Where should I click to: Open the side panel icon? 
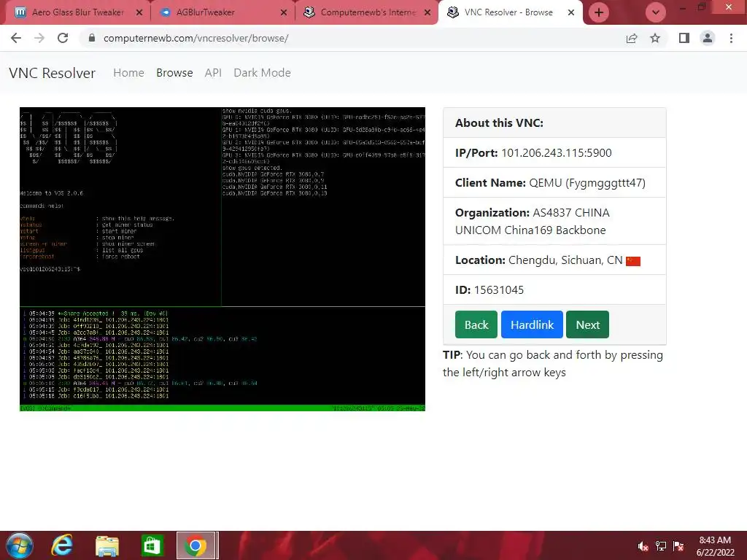point(684,38)
